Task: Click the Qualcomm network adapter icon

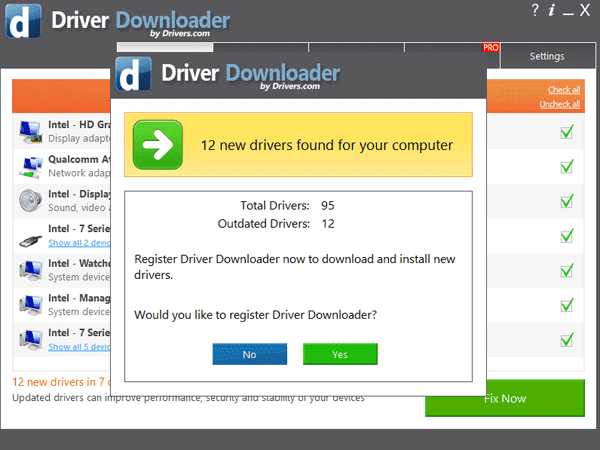Action: 31,167
